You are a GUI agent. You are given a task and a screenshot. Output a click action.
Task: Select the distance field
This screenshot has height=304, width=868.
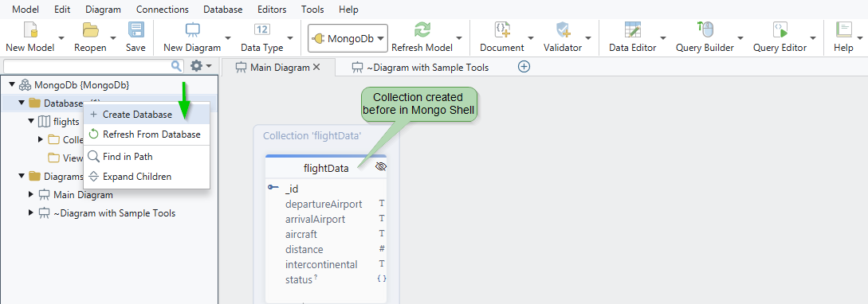point(304,249)
